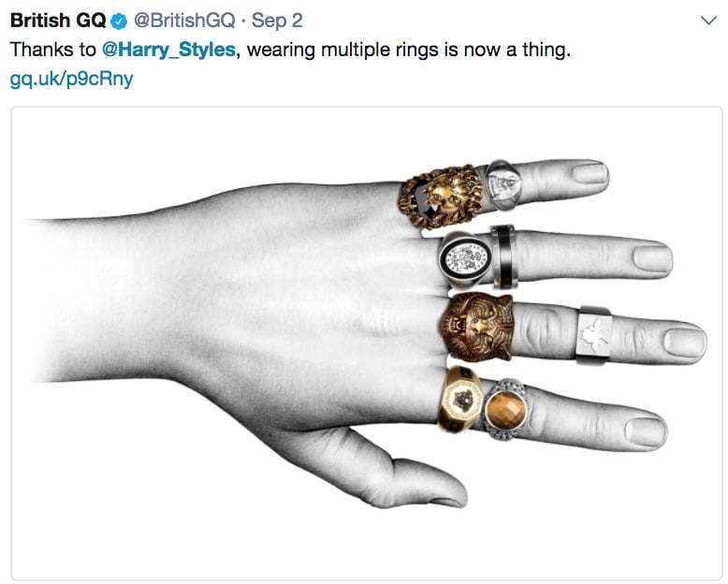Click the white square bee ring
728x584 pixels.
tap(594, 335)
